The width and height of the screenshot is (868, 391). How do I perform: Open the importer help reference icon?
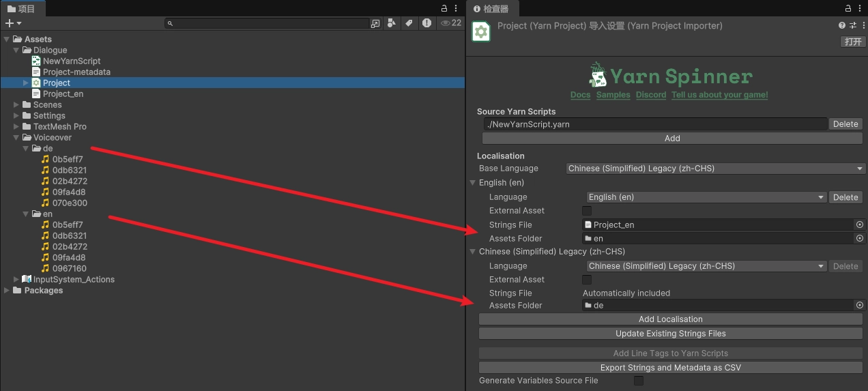(x=842, y=25)
